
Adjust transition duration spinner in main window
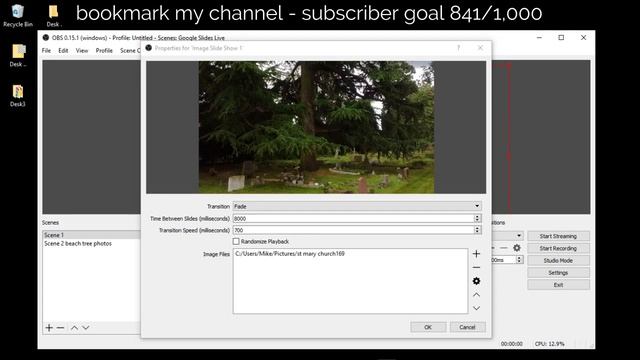(x=519, y=260)
